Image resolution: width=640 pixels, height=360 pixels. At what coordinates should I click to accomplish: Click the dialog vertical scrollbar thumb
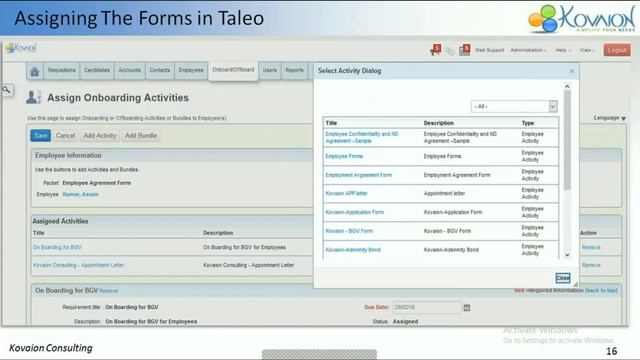click(x=567, y=140)
